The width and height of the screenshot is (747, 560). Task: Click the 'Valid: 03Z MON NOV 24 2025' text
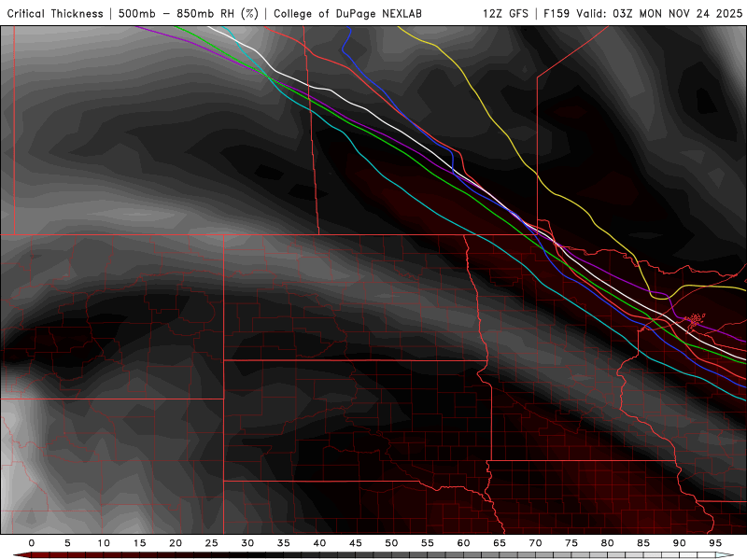pyautogui.click(x=659, y=13)
